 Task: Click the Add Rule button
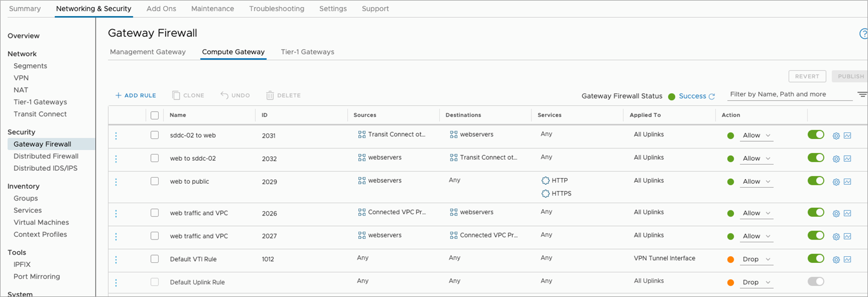coord(136,95)
